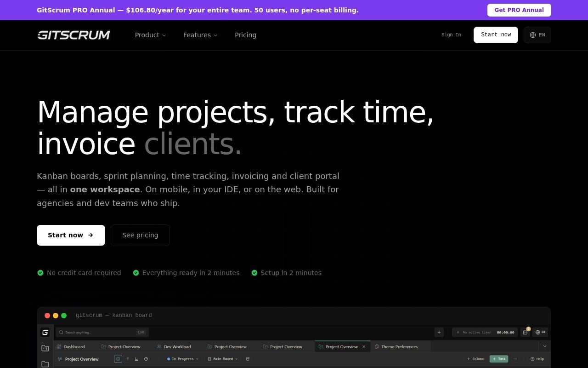588x368 pixels.
Task: Click the hero Start now button with the arrow
Action: pyautogui.click(x=71, y=235)
